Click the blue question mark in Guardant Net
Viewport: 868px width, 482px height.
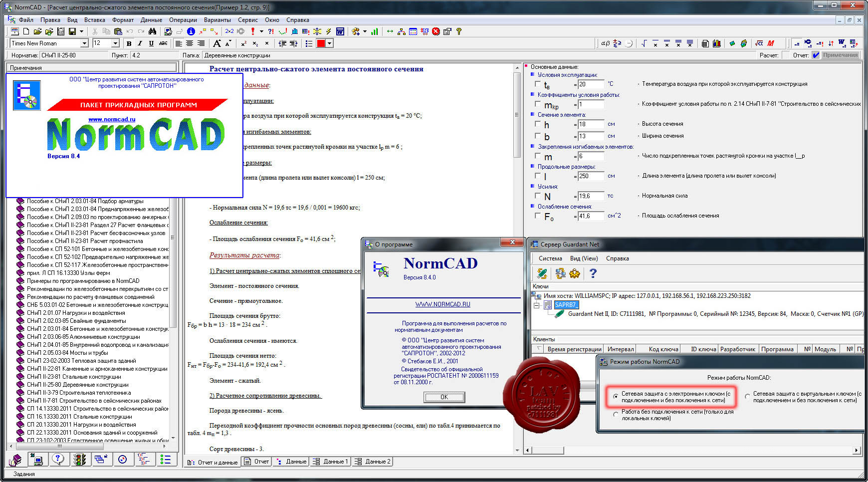[x=593, y=273]
